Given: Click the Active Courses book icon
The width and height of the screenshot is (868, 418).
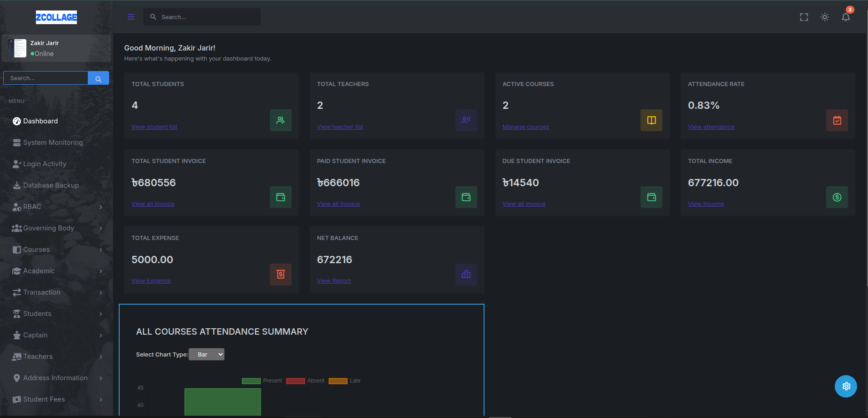Looking at the screenshot, I should (x=651, y=120).
